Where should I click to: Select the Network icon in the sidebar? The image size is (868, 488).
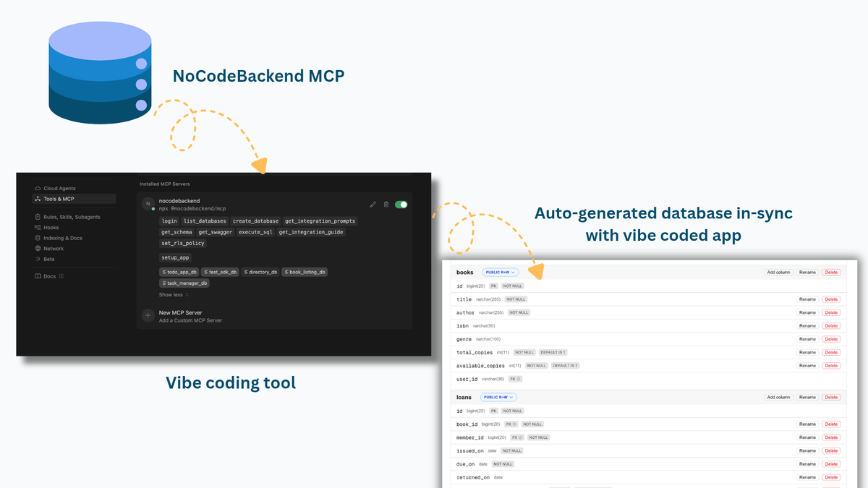coord(38,248)
